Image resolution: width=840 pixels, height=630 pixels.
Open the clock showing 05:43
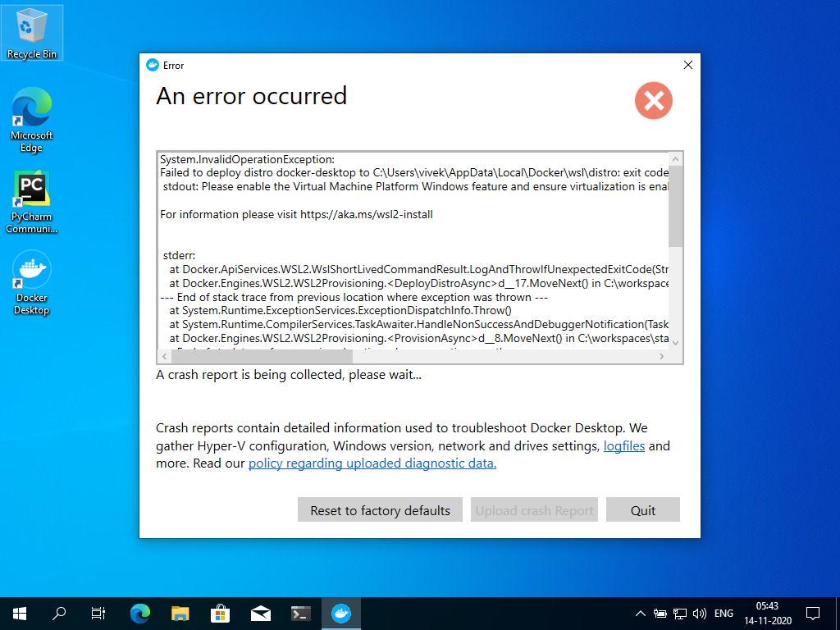click(x=767, y=614)
